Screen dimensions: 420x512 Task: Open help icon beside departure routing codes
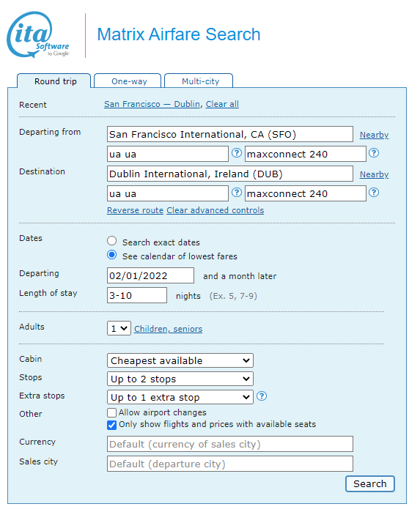coord(237,153)
